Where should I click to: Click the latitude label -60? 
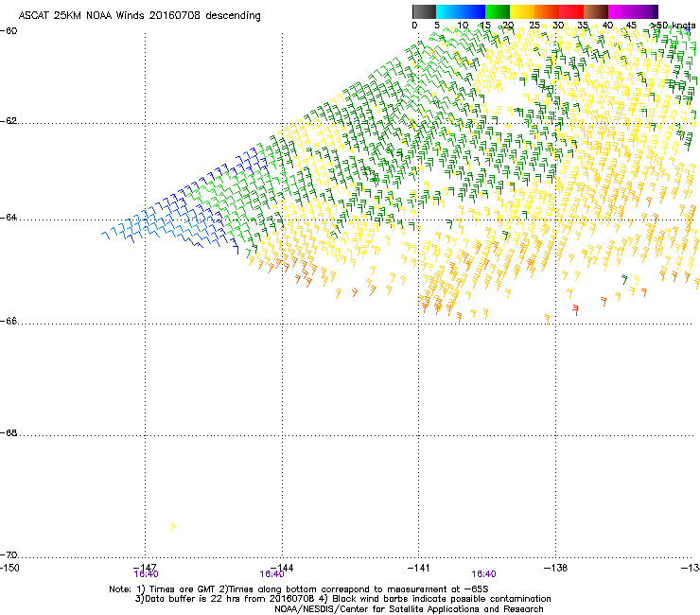(9, 31)
